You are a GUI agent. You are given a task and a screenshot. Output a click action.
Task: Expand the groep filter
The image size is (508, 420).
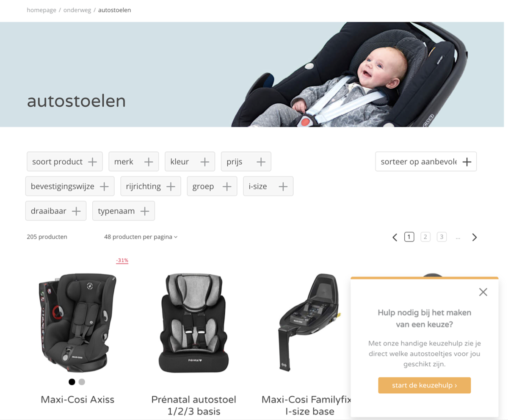(212, 186)
